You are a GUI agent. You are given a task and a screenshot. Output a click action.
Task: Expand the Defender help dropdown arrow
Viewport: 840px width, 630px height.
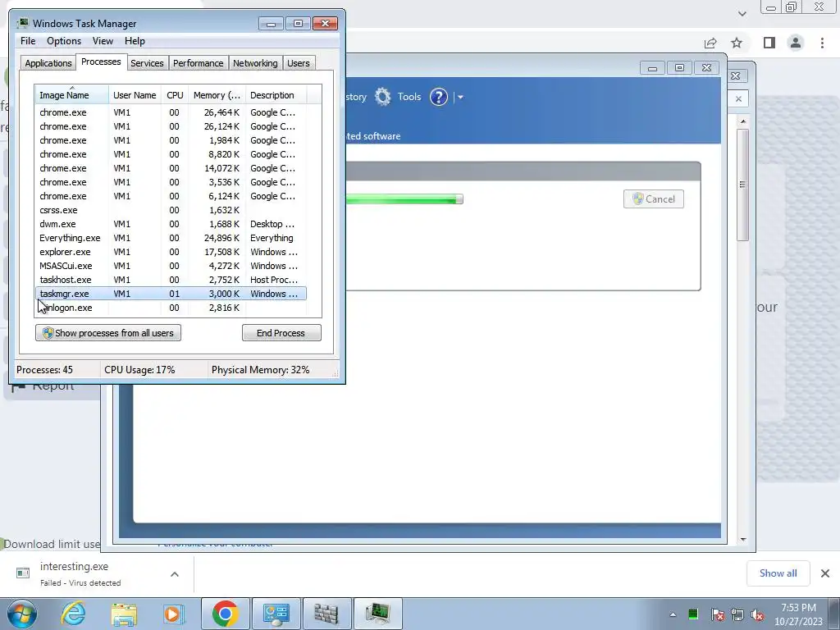(x=460, y=98)
